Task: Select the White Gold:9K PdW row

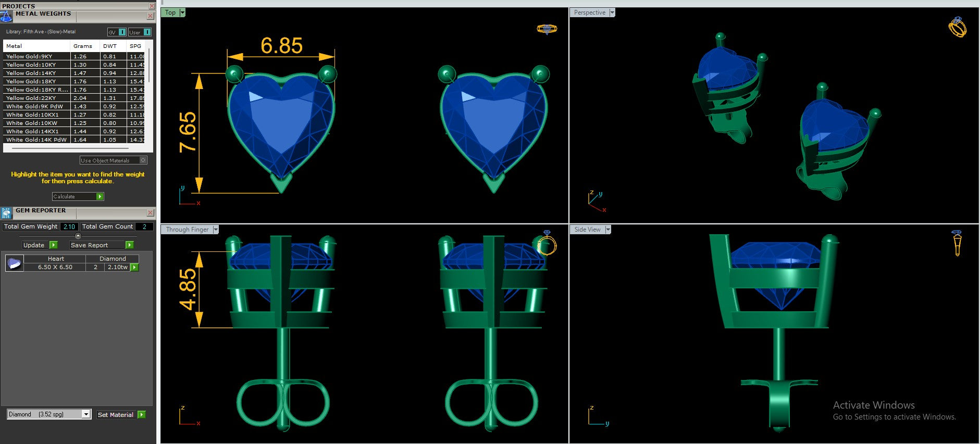Action: (x=75, y=106)
